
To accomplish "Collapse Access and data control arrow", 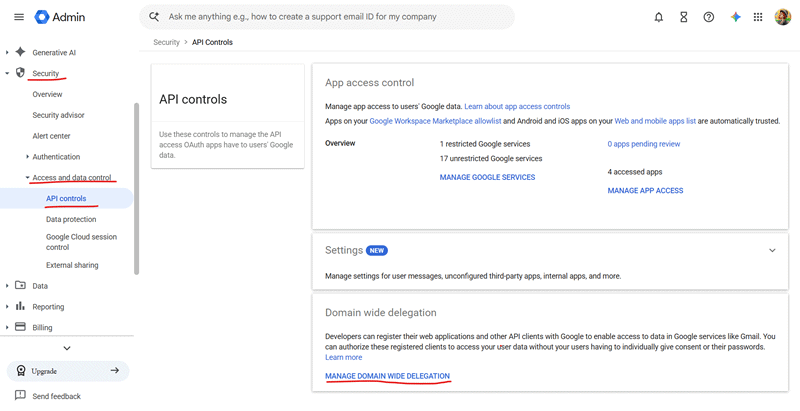I will click(28, 177).
